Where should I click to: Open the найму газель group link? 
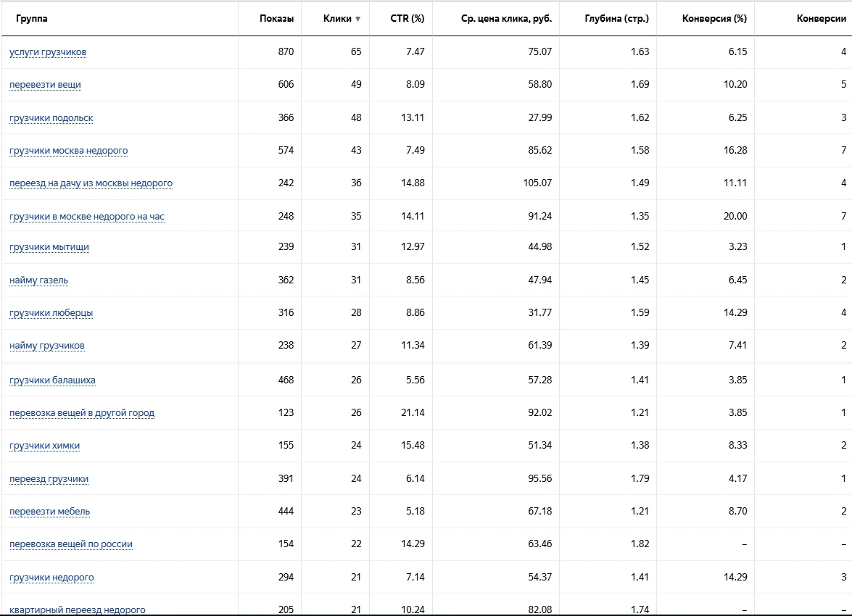(38, 280)
